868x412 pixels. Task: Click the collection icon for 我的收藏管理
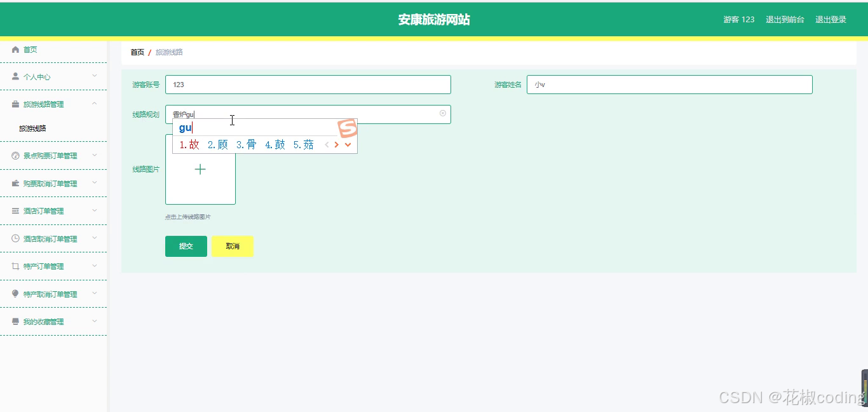14,321
